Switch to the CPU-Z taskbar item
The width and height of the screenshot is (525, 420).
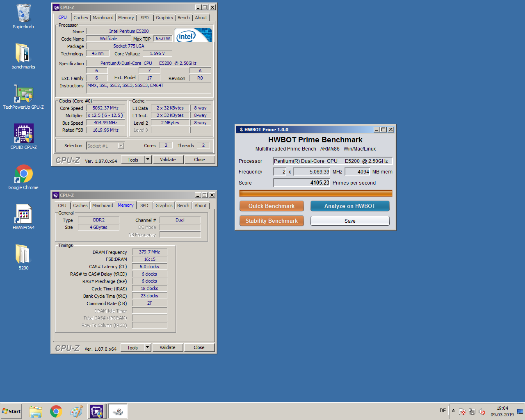coord(97,411)
